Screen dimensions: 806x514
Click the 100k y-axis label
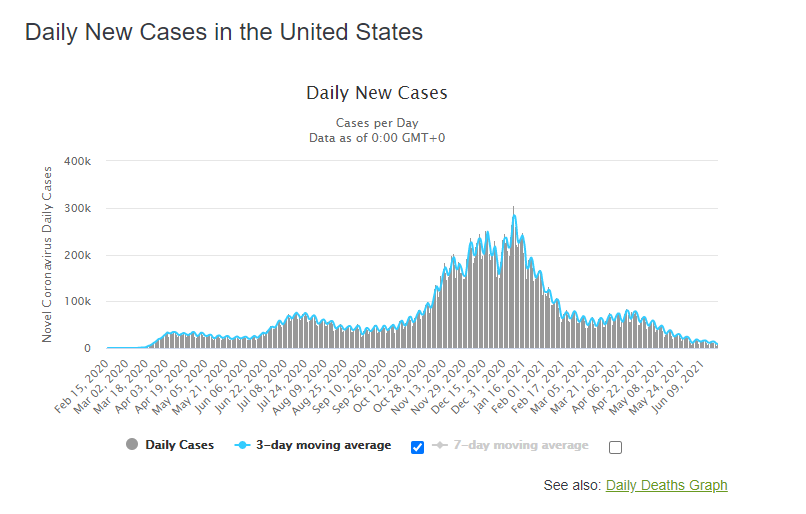pos(77,302)
